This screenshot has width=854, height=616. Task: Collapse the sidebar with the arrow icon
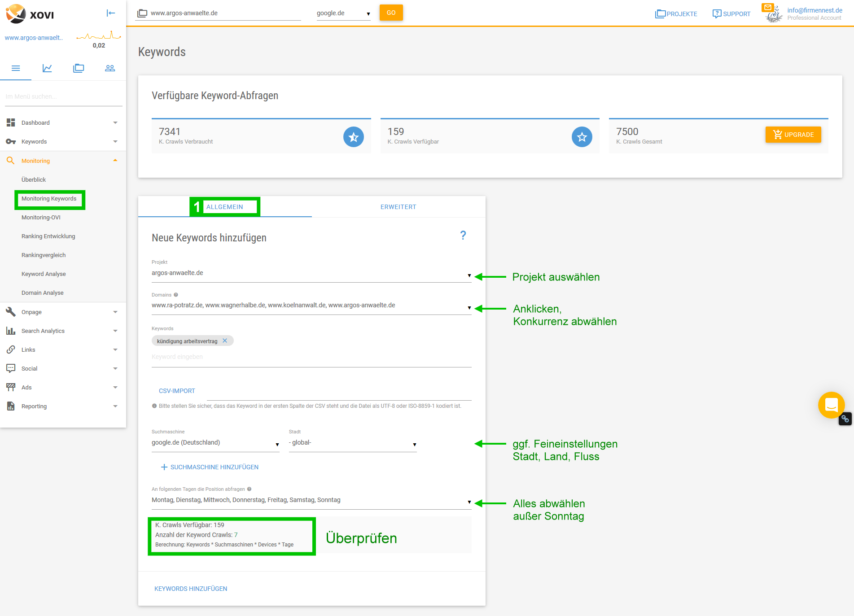[111, 13]
